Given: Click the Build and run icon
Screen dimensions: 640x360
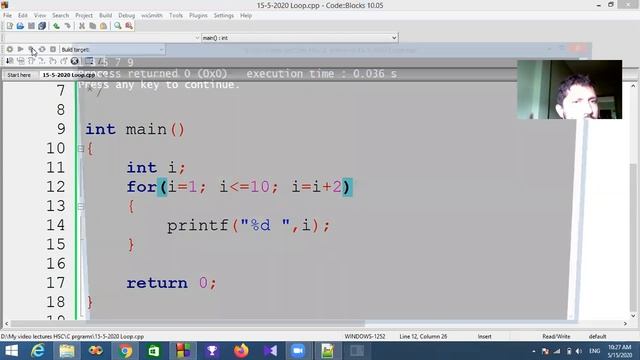Looking at the screenshot, I should pos(31,49).
